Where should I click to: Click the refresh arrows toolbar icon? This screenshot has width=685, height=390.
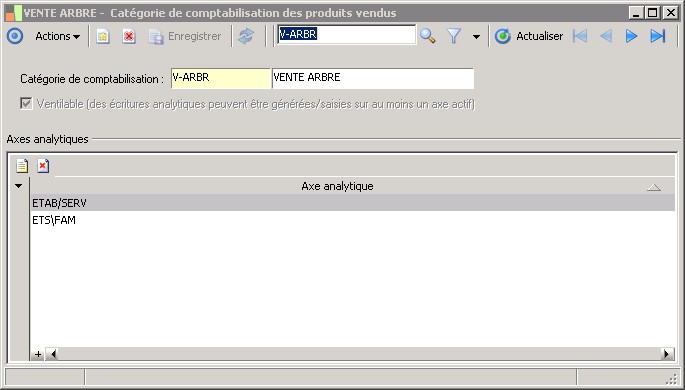(x=246, y=36)
